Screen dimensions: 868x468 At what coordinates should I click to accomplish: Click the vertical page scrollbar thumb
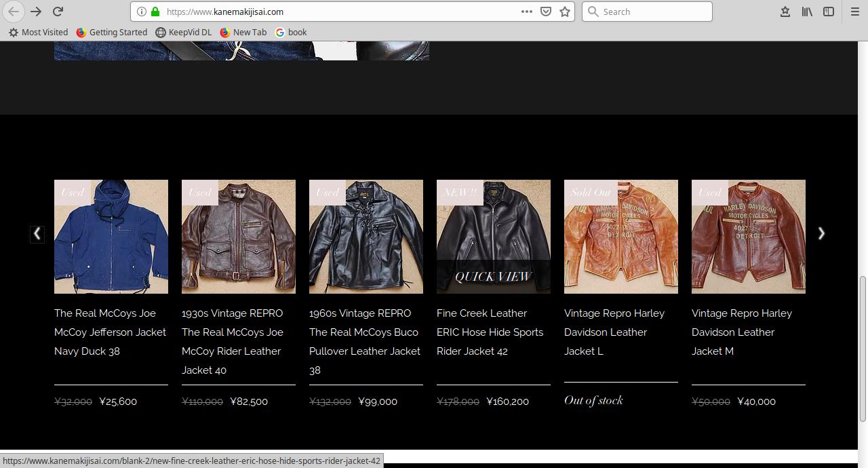863,348
